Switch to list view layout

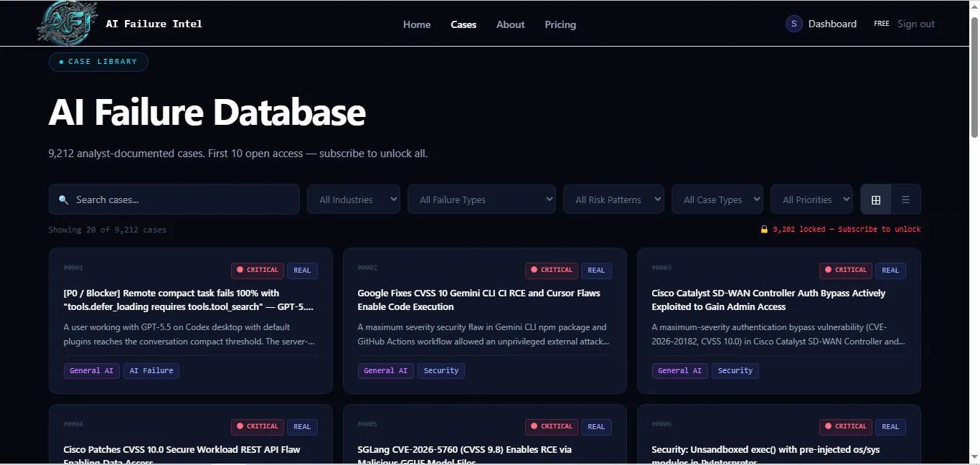pyautogui.click(x=905, y=199)
